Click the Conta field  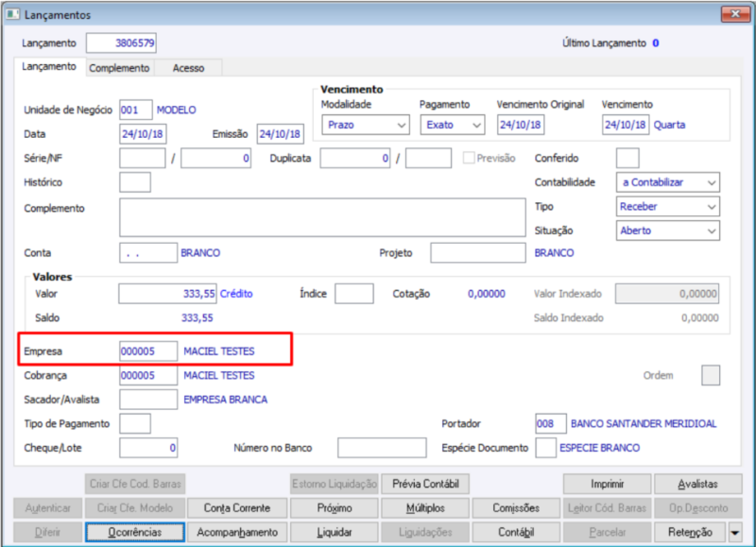pyautogui.click(x=148, y=253)
